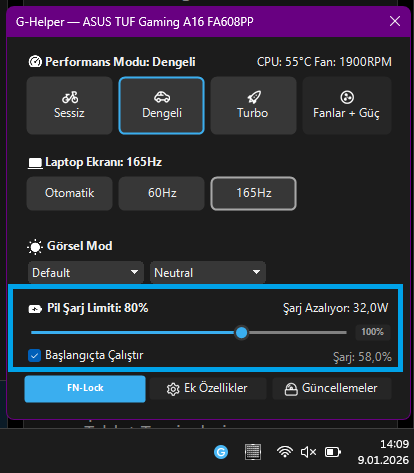The height and width of the screenshot is (473, 414).
Task: Open the Neutral color temperature dropdown
Action: tap(208, 273)
